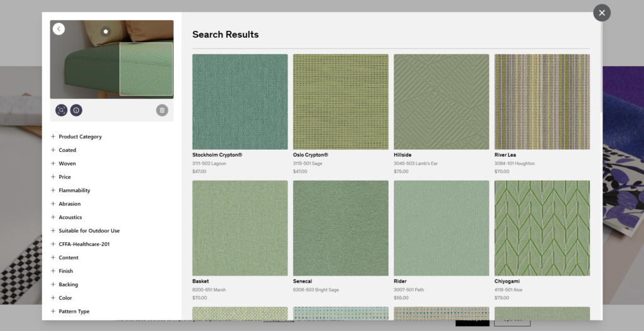Open the Hillside fabric swatch image
Screen dimensions: 644x331
[441, 101]
